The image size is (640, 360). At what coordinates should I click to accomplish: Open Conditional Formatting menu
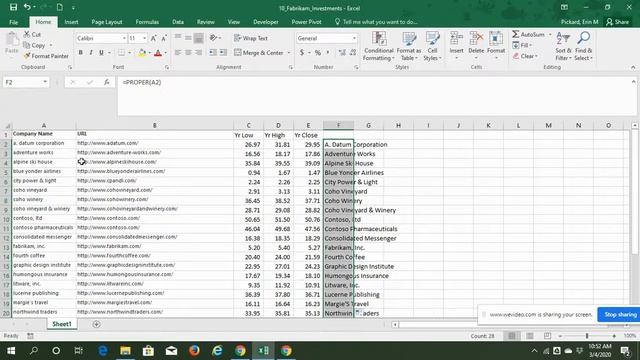tap(379, 46)
